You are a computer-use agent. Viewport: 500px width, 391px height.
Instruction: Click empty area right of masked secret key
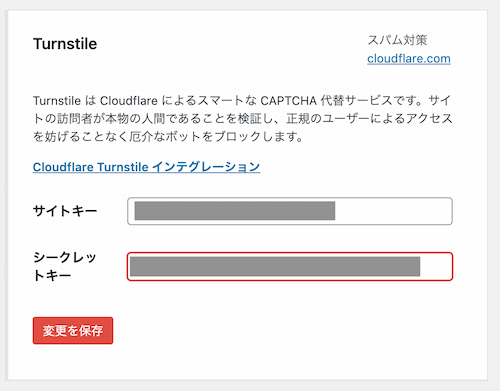pos(435,266)
